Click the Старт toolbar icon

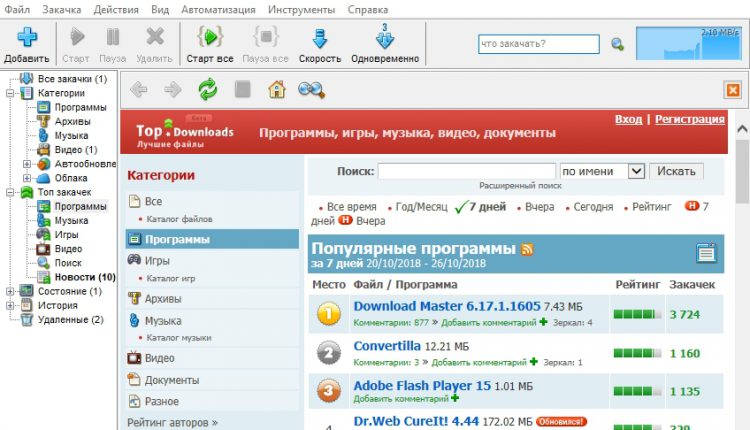77,36
